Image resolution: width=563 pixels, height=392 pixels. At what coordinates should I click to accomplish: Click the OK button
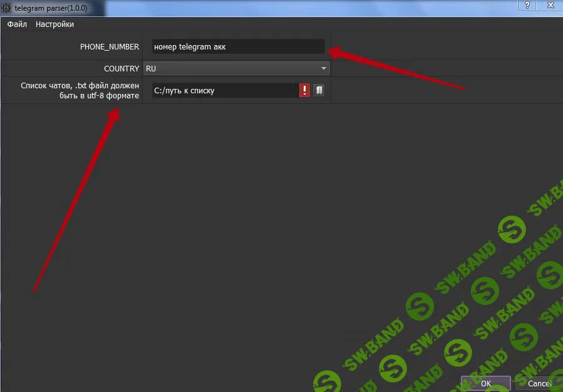click(486, 384)
